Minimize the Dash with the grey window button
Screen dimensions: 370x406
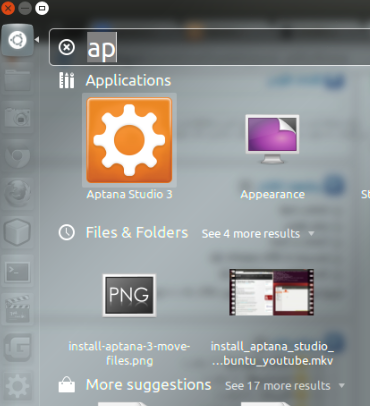click(25, 8)
